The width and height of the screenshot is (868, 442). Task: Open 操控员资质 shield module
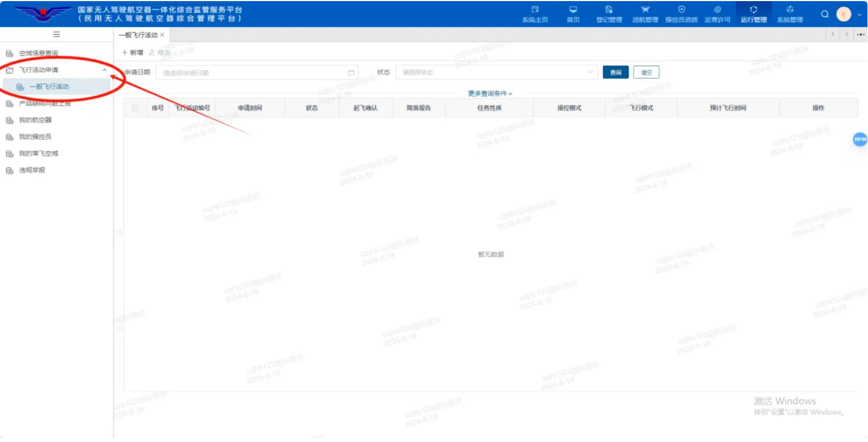tap(681, 14)
